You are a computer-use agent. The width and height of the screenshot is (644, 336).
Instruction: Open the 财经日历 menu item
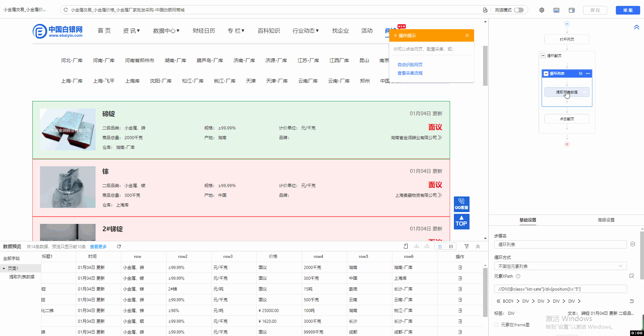(204, 31)
